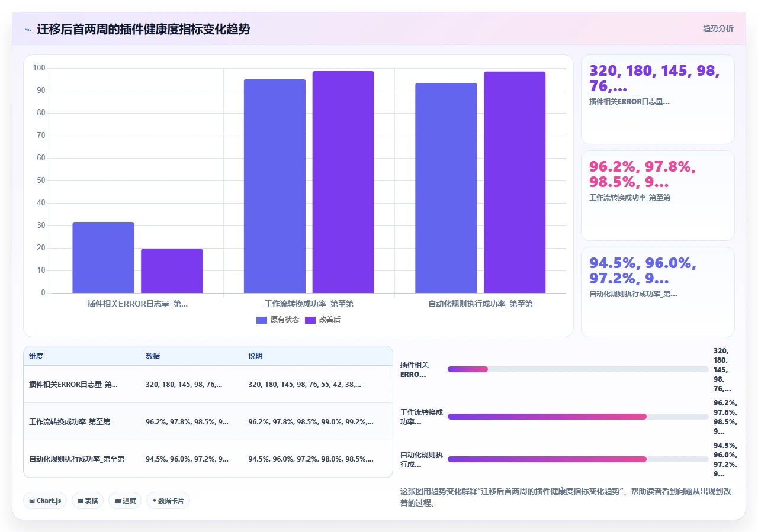Click the 工作流转换成功率 progress bar

(578, 417)
